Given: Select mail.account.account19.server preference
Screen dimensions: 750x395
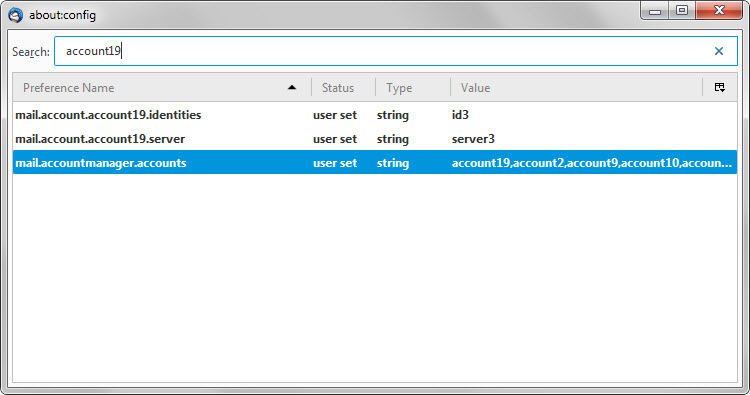Looking at the screenshot, I should click(x=100, y=139).
